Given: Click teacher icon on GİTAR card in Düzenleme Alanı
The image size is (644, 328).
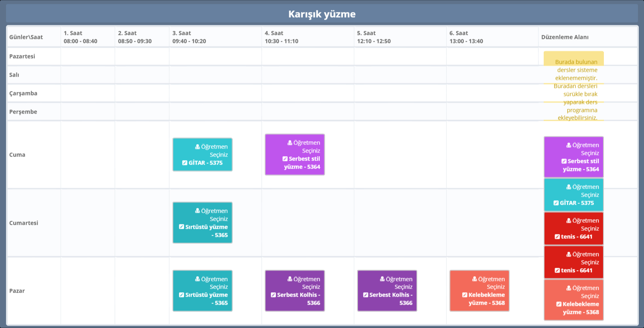Looking at the screenshot, I should point(569,187).
